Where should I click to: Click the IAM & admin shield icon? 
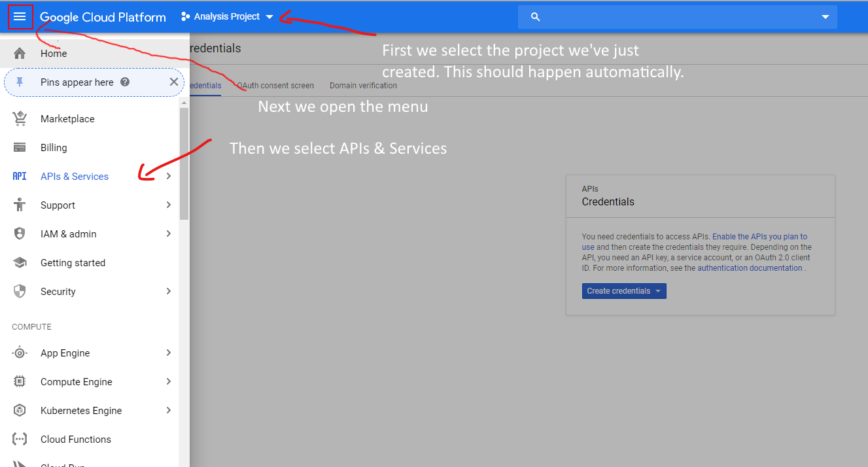pos(20,234)
